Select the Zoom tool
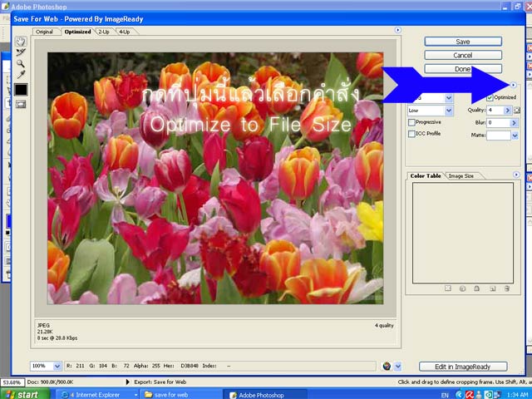 (21, 63)
